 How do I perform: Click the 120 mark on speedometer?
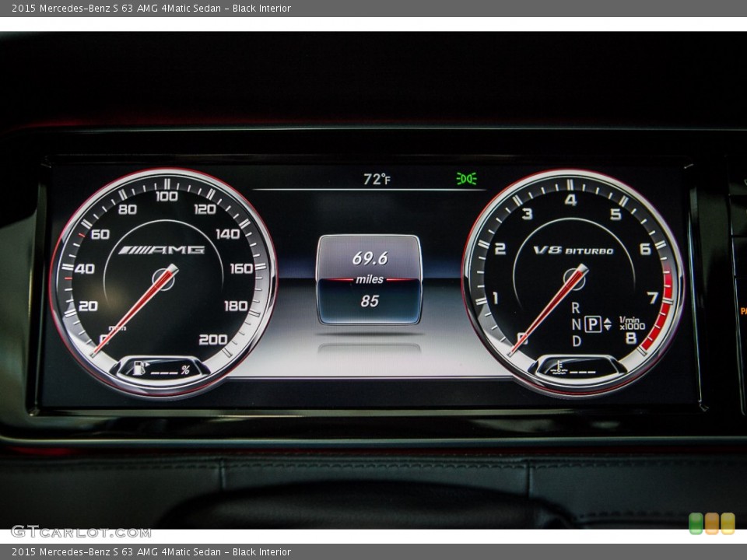205,209
